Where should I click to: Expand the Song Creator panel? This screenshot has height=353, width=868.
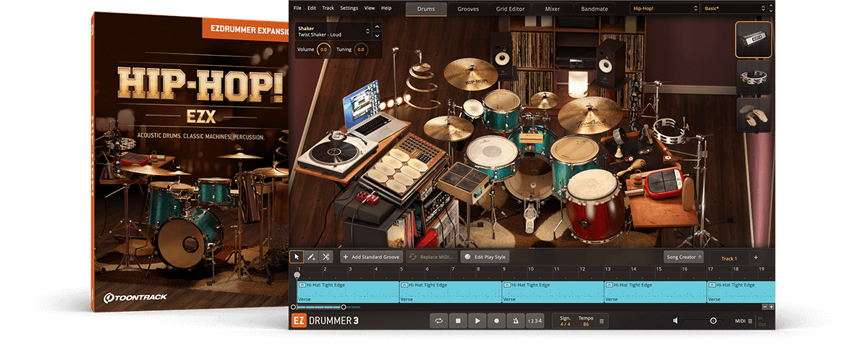tap(684, 256)
